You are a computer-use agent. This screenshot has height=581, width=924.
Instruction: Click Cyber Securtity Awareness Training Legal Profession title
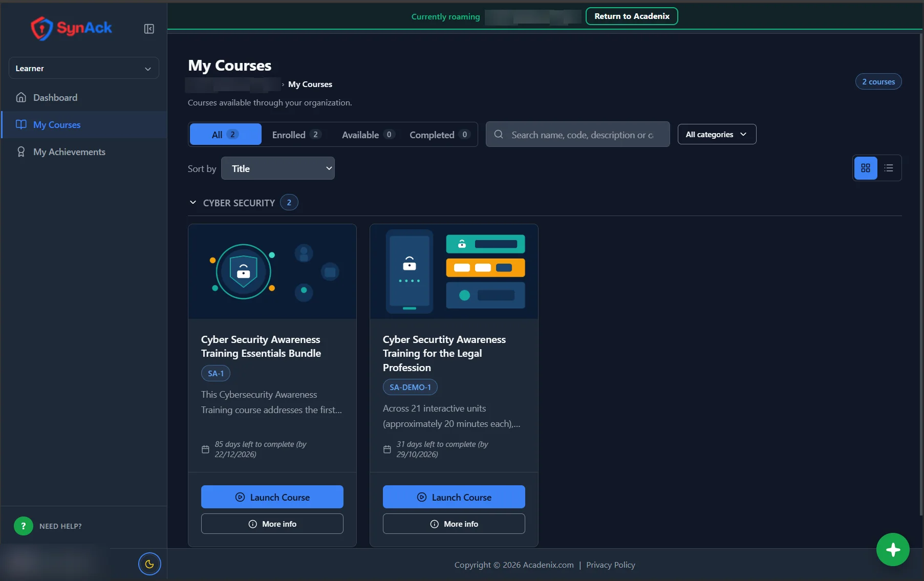(444, 353)
